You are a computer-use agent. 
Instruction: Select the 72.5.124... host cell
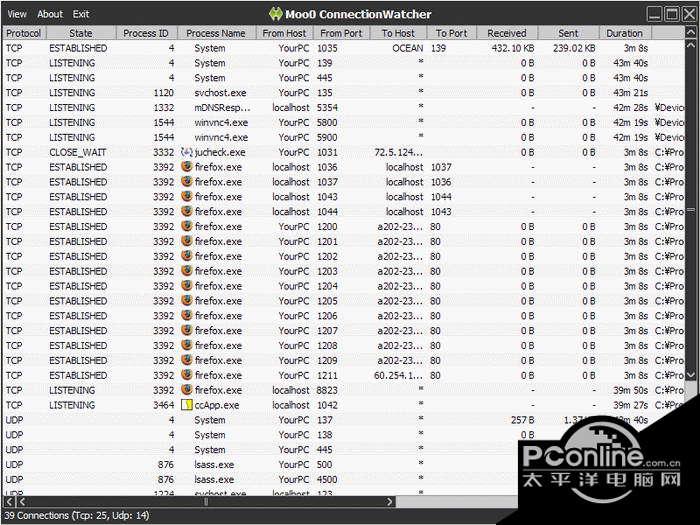pos(398,152)
